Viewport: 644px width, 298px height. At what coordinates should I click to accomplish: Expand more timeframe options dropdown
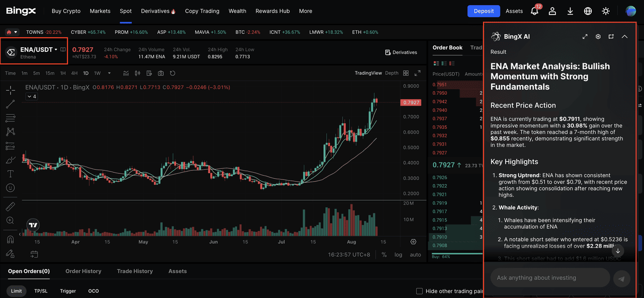(109, 73)
